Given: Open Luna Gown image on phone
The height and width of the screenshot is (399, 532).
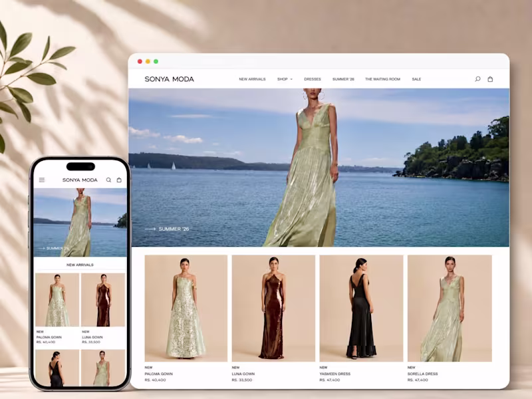Looking at the screenshot, I should tap(103, 300).
